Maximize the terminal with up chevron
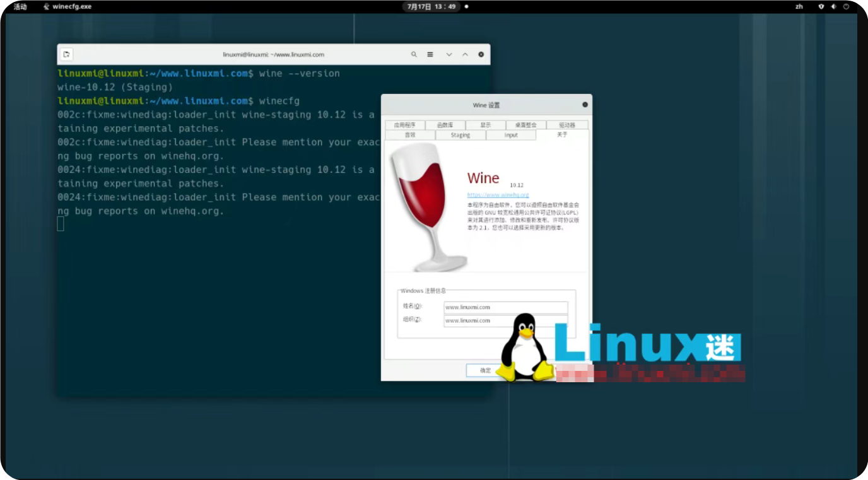 click(x=465, y=54)
